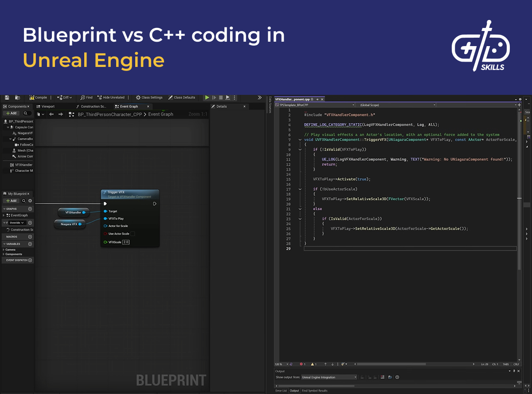Open My Blueprint panel settings gear
The height and width of the screenshot is (394, 532).
tap(30, 201)
